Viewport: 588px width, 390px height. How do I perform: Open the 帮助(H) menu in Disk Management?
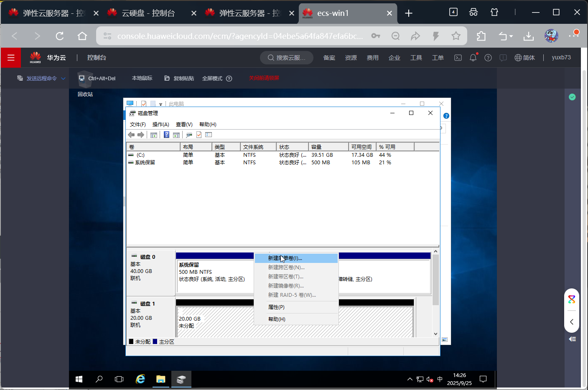tap(208, 125)
